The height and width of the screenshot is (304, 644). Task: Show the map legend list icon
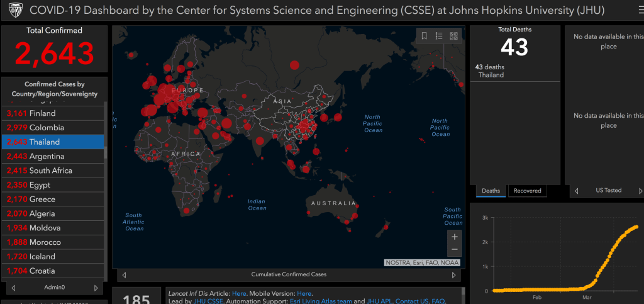click(x=439, y=36)
